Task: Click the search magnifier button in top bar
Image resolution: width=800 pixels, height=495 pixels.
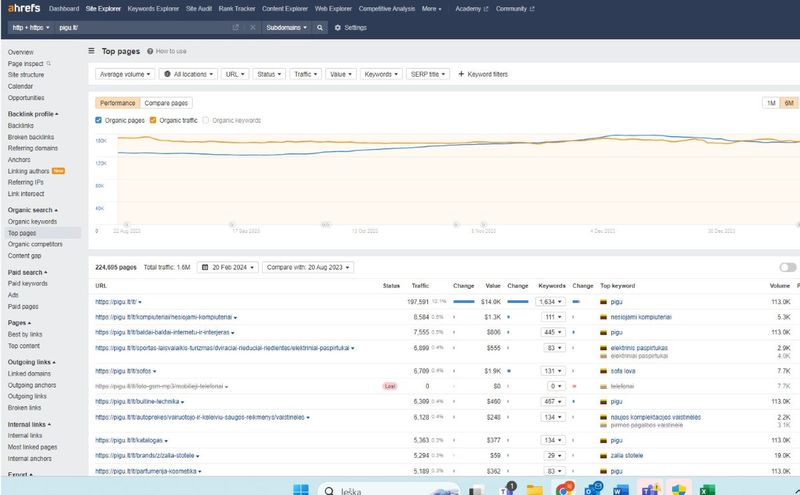Action: coord(320,28)
